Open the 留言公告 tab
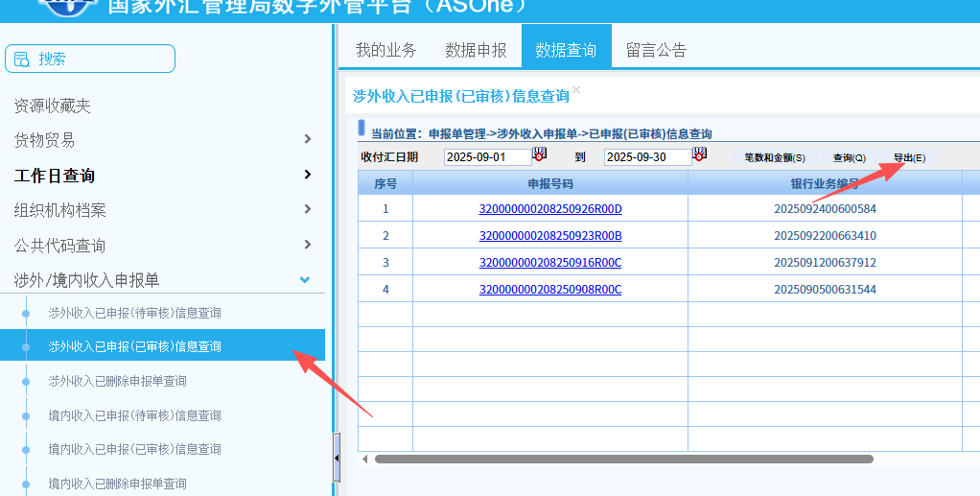Image resolution: width=980 pixels, height=496 pixels. tap(656, 50)
